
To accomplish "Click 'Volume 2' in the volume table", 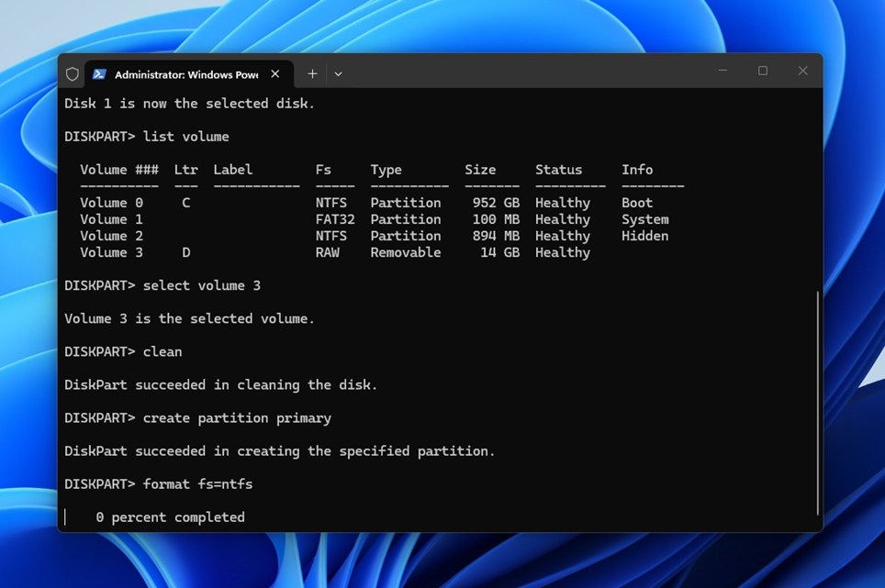I will [x=111, y=236].
